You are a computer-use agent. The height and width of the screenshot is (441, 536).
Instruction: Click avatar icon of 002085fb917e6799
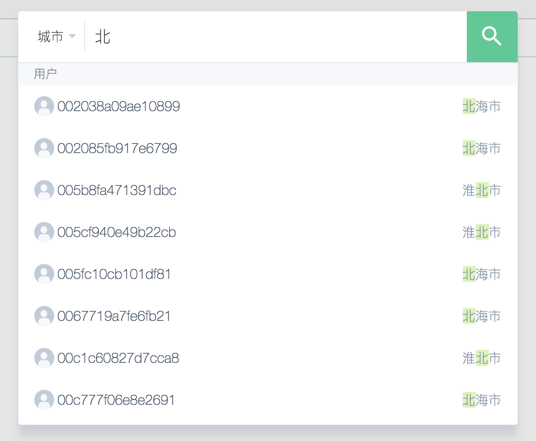click(x=44, y=148)
